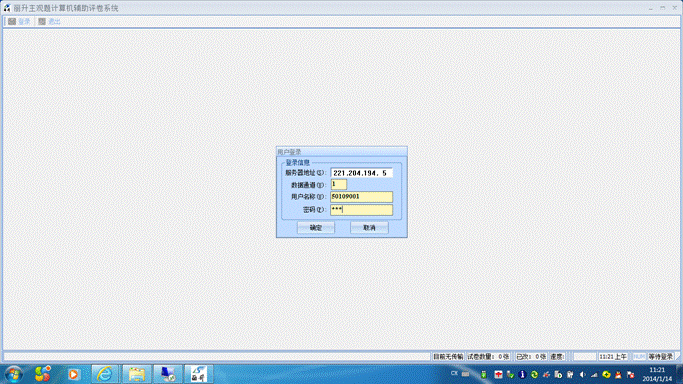This screenshot has height=384, width=683.
Task: Open the taskbar clock showing 11:21
Action: coord(657,374)
